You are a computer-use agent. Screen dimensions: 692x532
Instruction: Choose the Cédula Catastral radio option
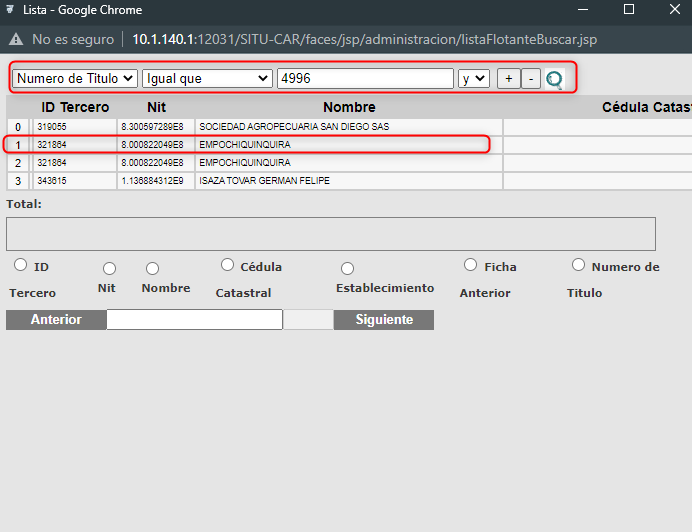228,265
